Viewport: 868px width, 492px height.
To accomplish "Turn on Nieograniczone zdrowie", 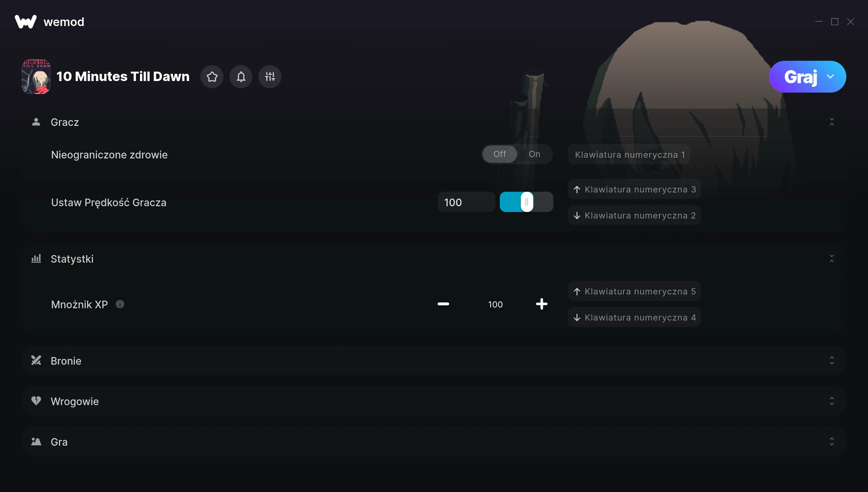I will tap(534, 154).
